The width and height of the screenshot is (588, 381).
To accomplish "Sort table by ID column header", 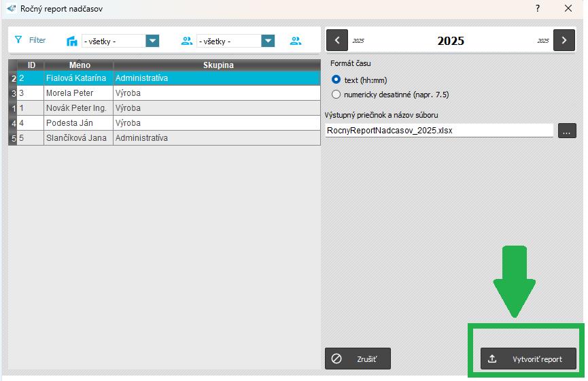I will (x=31, y=65).
